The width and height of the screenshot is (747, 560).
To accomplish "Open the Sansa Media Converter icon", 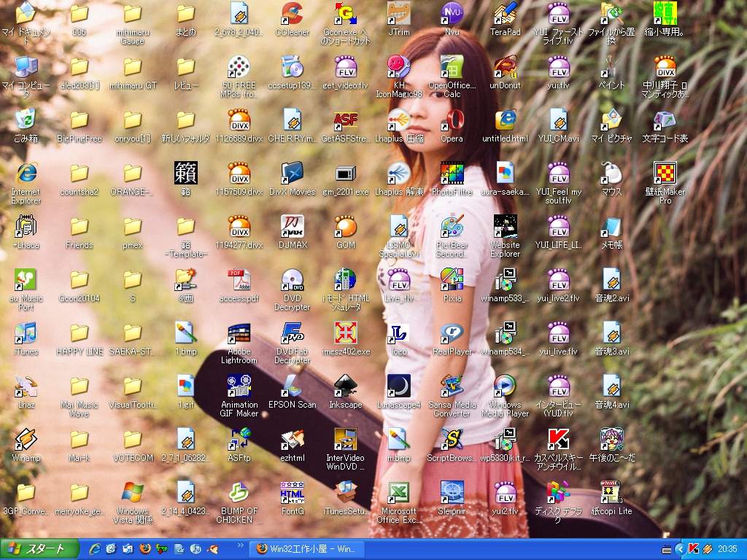I will [x=452, y=386].
